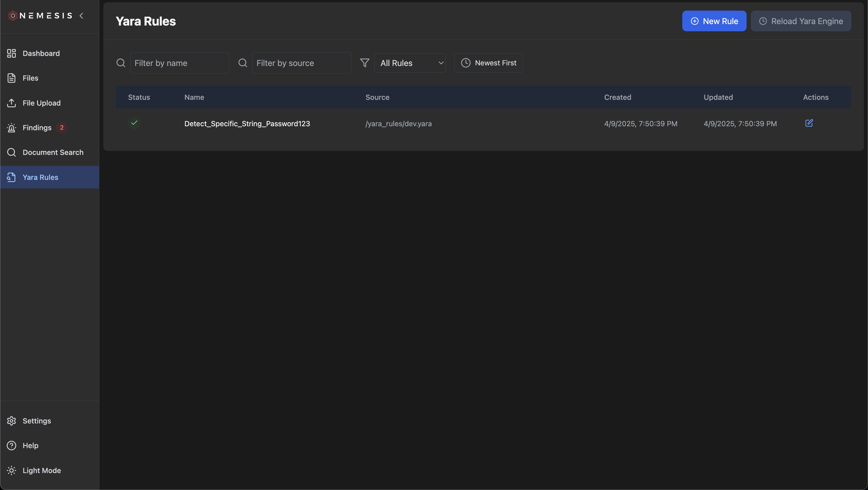868x490 pixels.
Task: Select Yara Rules in the sidebar
Action: coord(40,177)
